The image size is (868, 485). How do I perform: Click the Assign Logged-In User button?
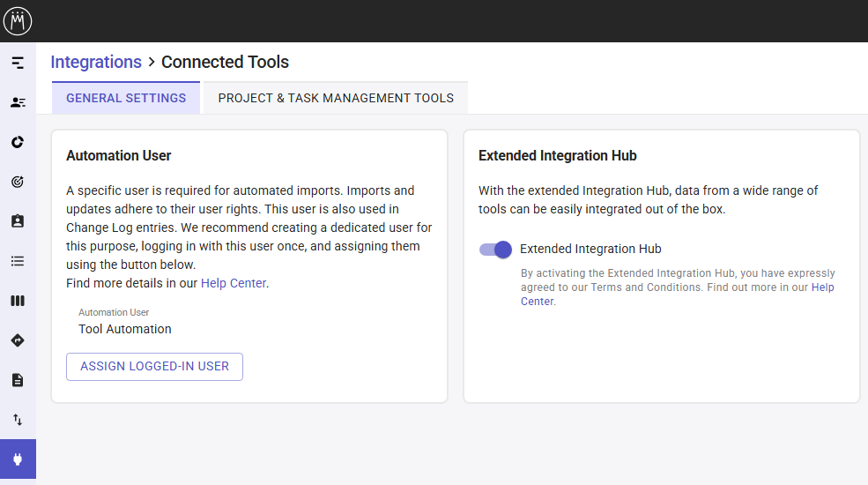(154, 367)
